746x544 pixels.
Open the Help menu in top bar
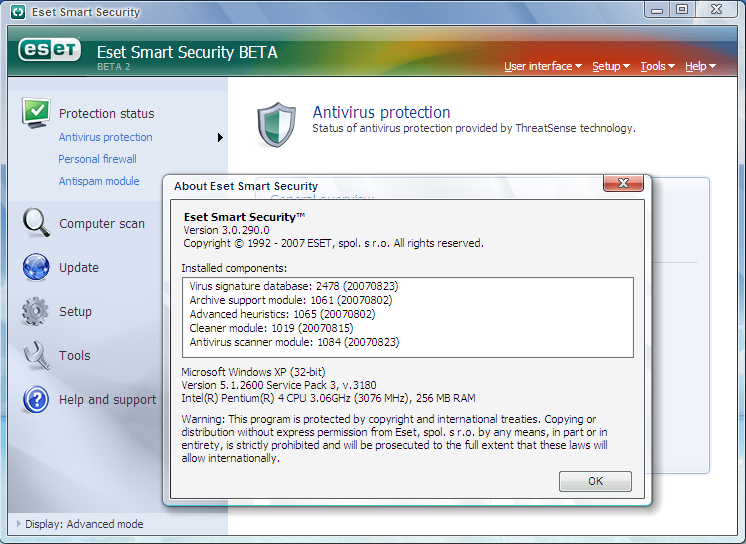(700, 66)
